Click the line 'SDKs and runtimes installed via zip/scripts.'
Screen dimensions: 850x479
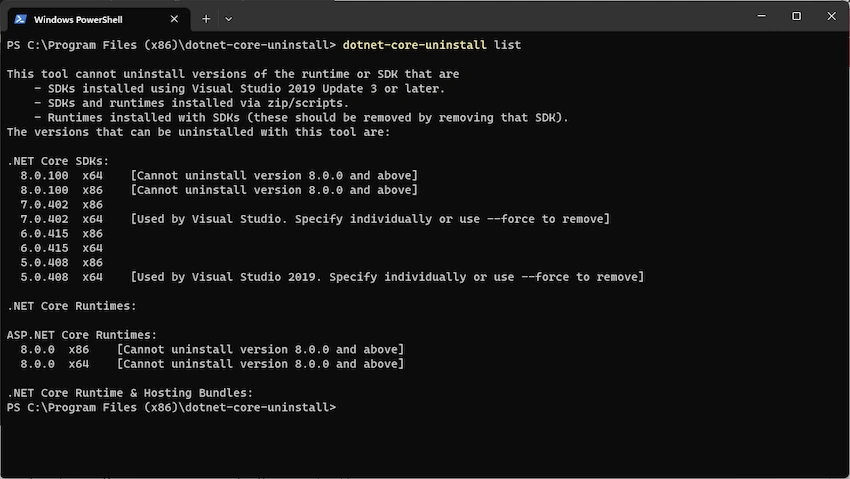pyautogui.click(x=191, y=103)
